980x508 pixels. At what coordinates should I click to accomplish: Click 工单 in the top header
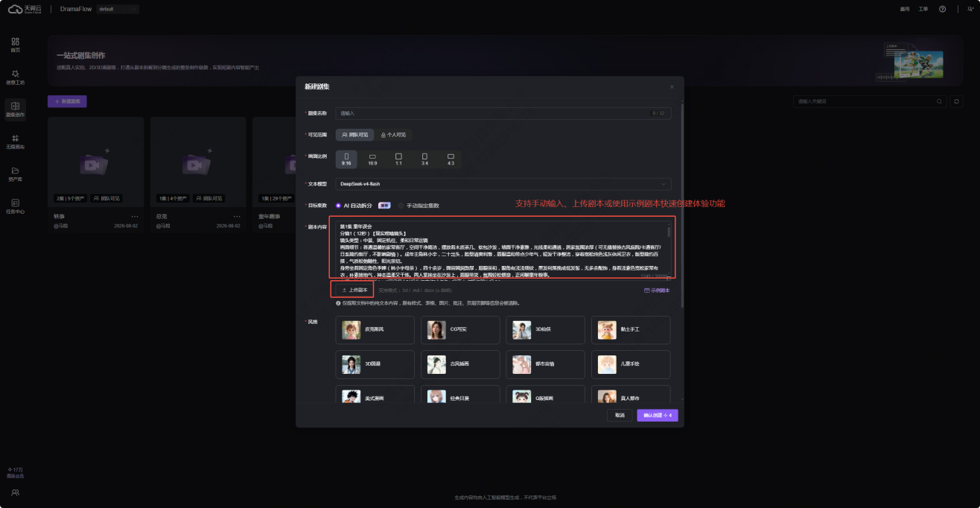tap(923, 9)
